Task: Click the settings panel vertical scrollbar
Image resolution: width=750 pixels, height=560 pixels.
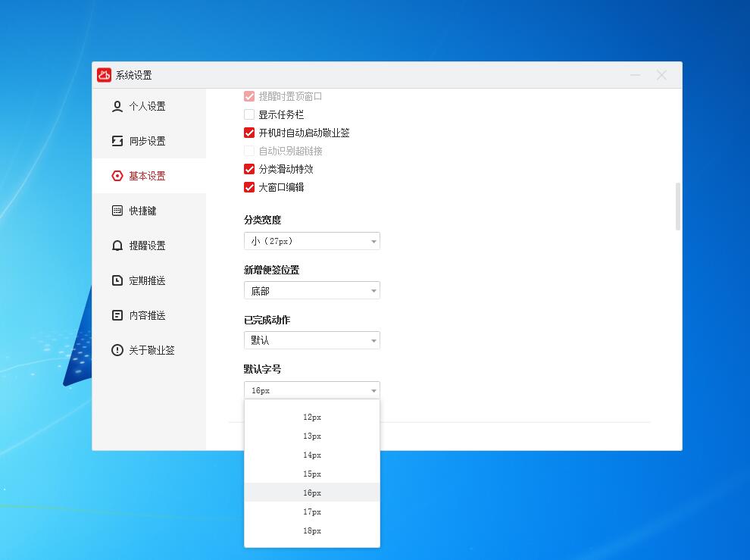Action: coord(678,206)
